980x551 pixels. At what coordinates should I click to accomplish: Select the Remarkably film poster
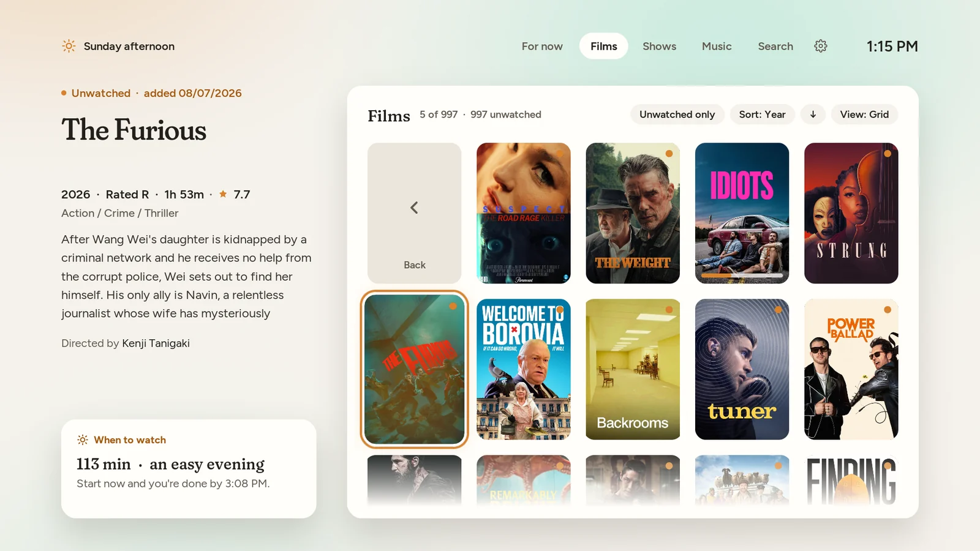click(524, 481)
